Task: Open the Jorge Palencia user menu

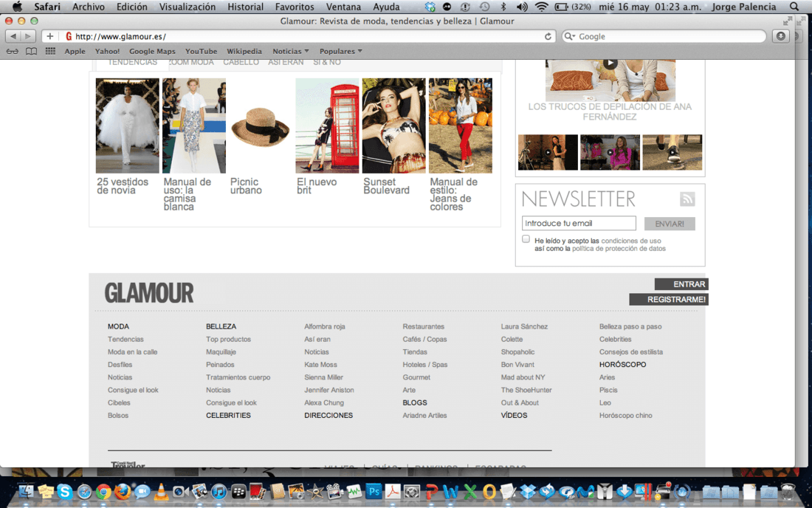Action: point(743,7)
